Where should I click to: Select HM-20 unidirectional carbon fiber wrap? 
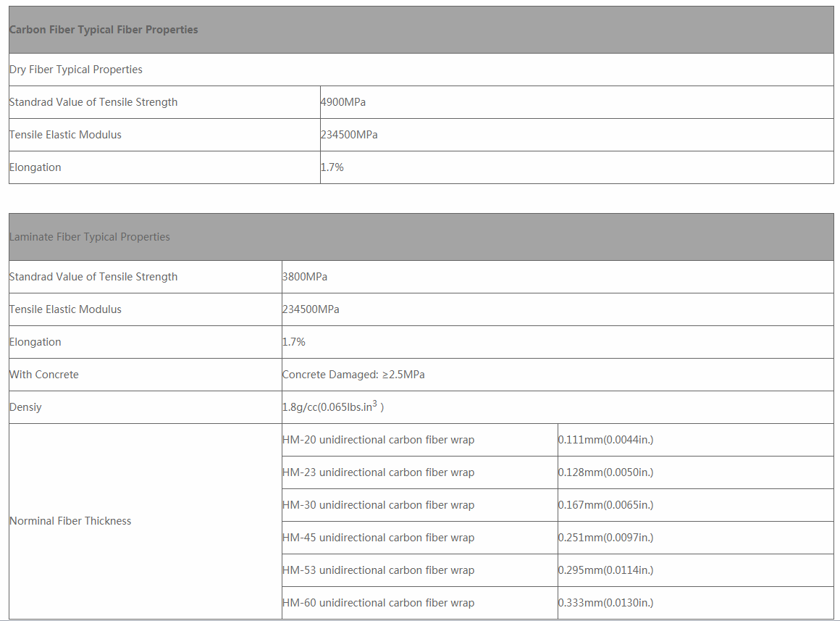click(379, 440)
